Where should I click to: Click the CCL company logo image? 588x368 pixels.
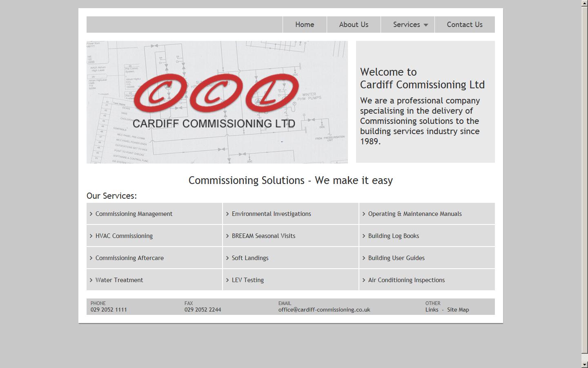216,101
